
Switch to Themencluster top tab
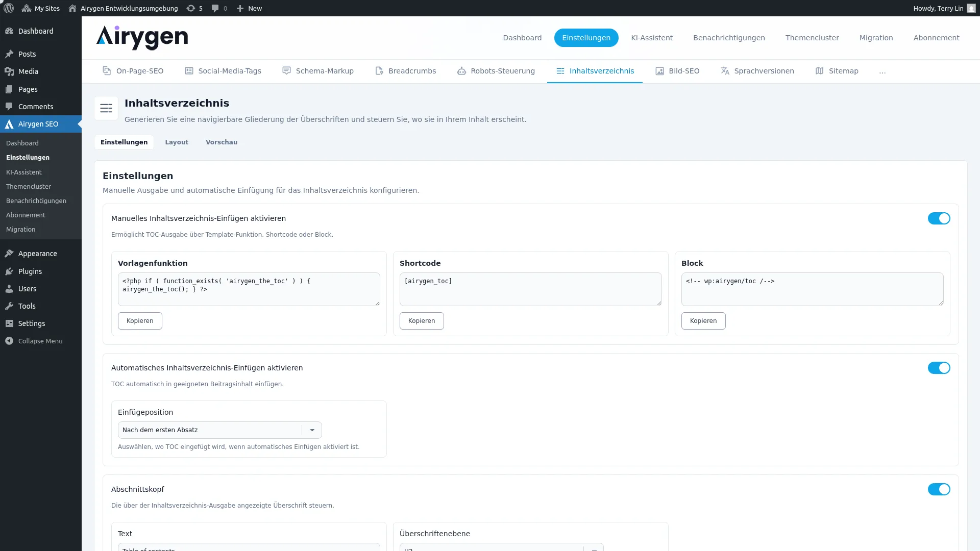(812, 38)
